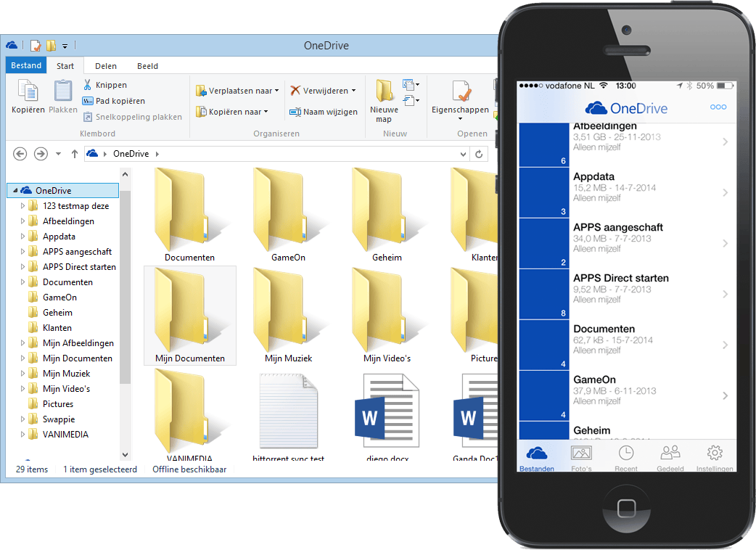Image resolution: width=756 pixels, height=550 pixels.
Task: Tap Recent tab in phone app
Action: (x=626, y=459)
